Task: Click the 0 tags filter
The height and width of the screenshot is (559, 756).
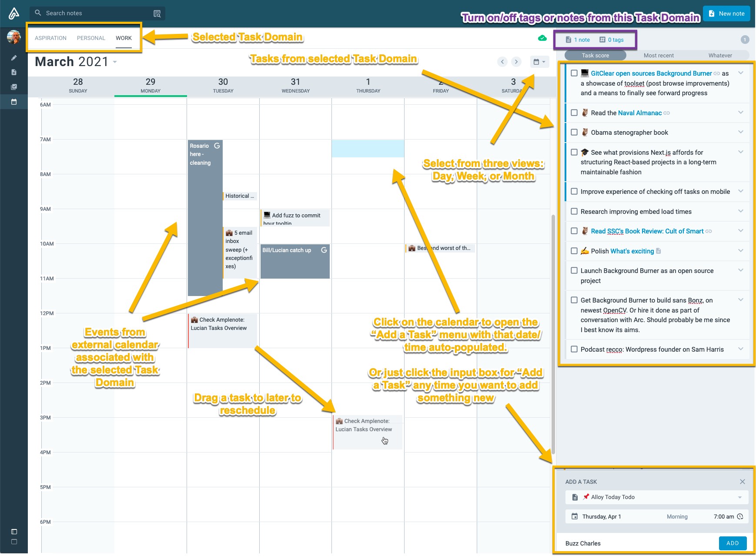Action: pyautogui.click(x=611, y=40)
